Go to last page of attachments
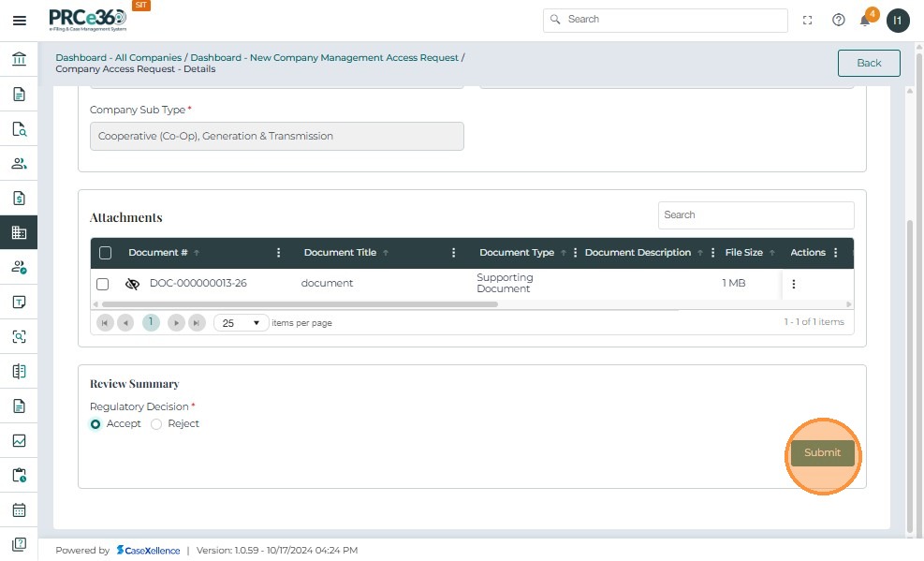This screenshot has height=561, width=924. click(x=197, y=323)
